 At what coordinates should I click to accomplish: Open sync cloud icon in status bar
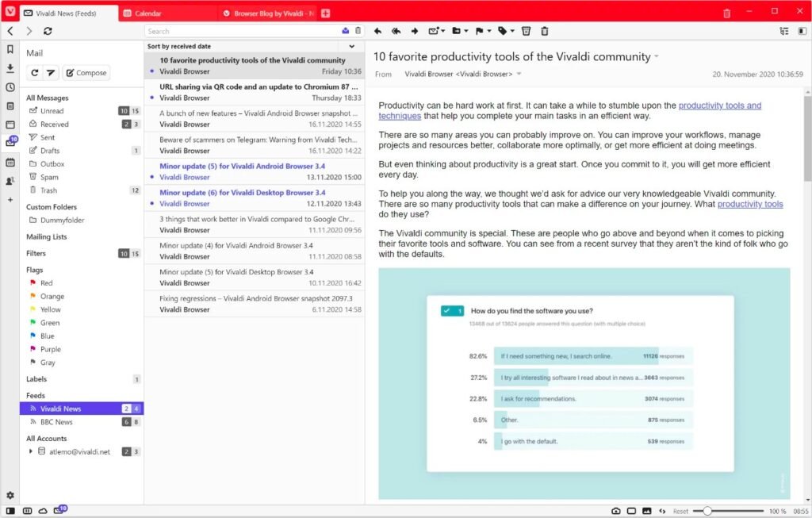tap(43, 511)
